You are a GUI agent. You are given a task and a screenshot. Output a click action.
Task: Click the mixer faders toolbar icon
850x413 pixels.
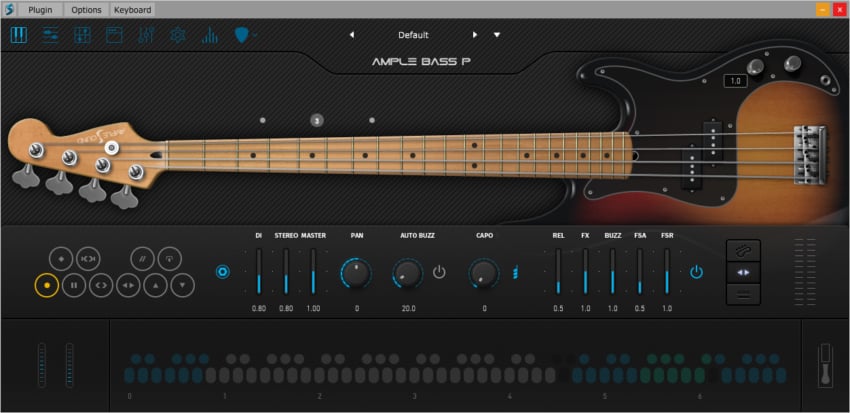tap(145, 35)
